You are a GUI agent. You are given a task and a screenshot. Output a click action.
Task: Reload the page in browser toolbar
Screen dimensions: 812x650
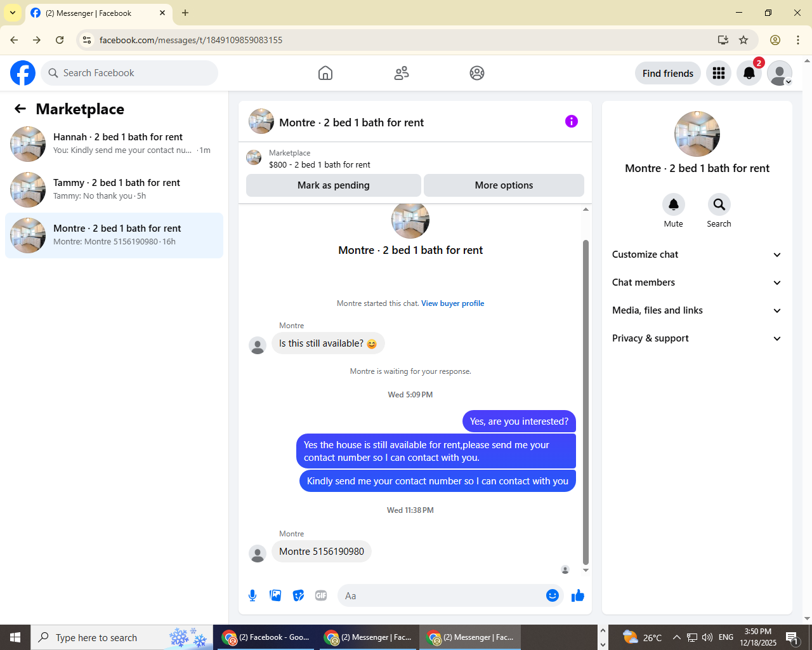[60, 40]
